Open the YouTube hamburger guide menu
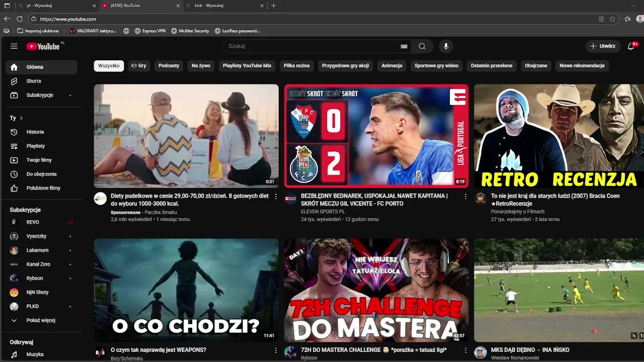644x362 pixels. click(x=14, y=46)
